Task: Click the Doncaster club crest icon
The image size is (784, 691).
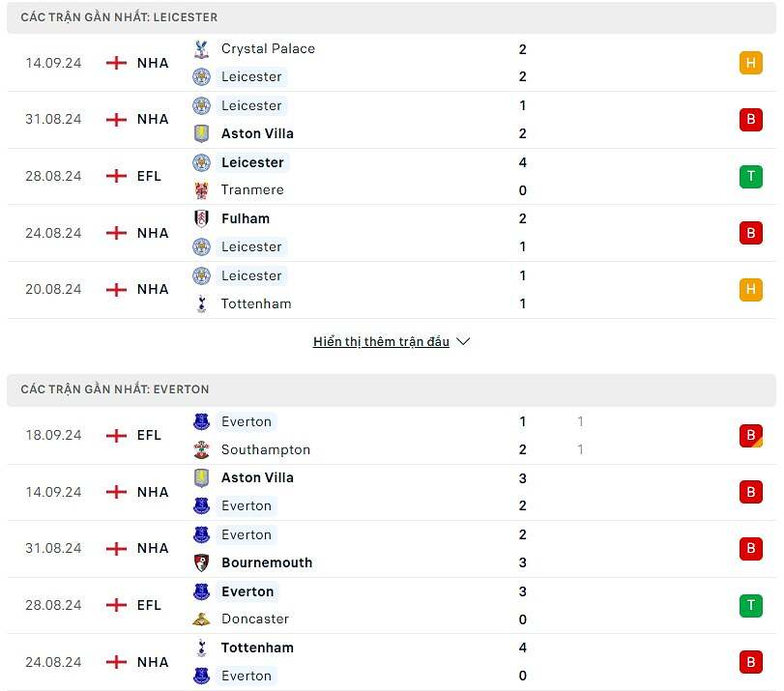Action: click(201, 619)
